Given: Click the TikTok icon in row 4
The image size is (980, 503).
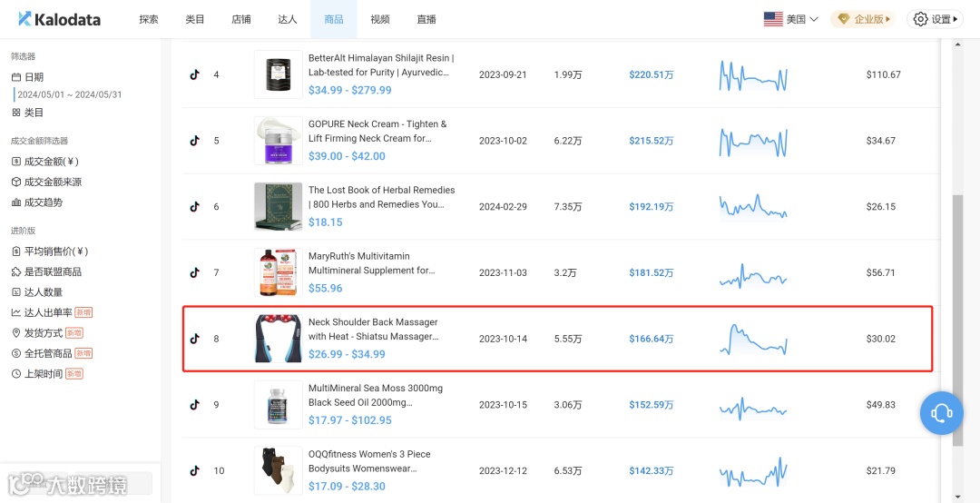Looking at the screenshot, I should (194, 74).
